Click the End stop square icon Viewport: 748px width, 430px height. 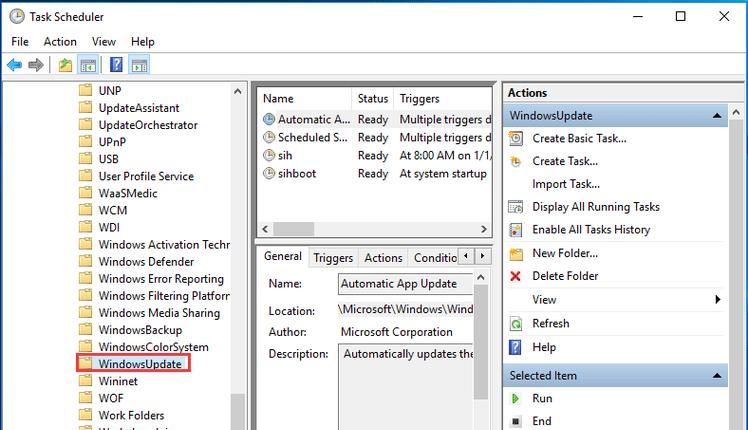tap(515, 421)
